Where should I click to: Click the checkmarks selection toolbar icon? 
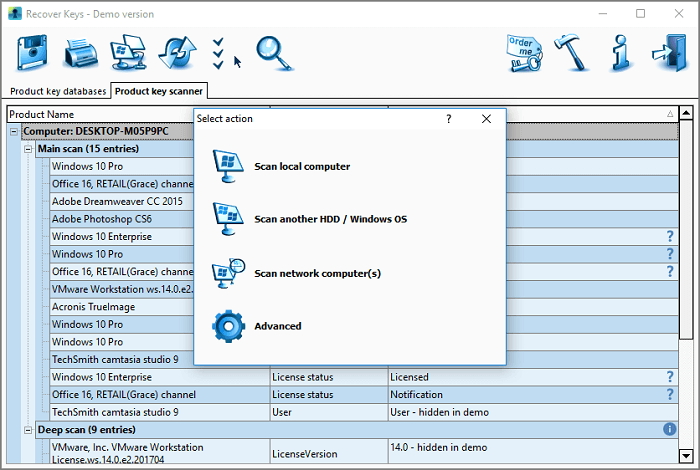coord(220,50)
